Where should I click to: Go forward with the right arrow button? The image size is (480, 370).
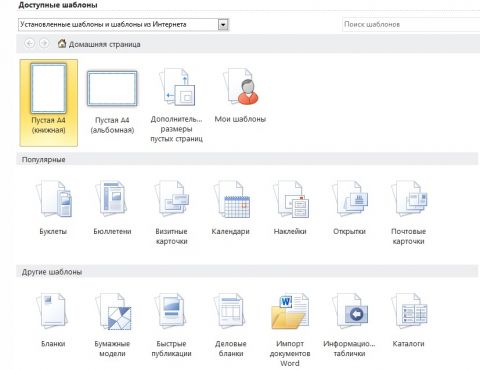tap(44, 43)
